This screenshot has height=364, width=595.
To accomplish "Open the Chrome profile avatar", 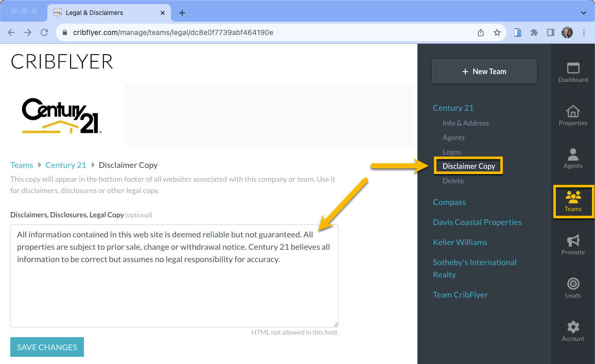I will 567,32.
